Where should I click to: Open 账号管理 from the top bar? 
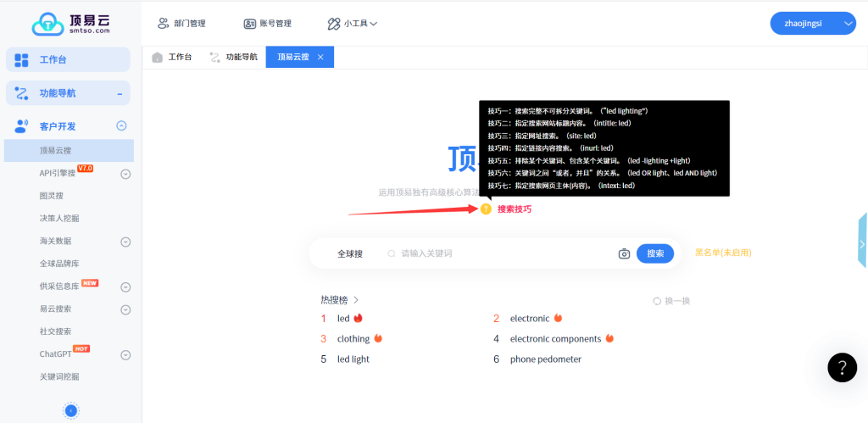267,24
